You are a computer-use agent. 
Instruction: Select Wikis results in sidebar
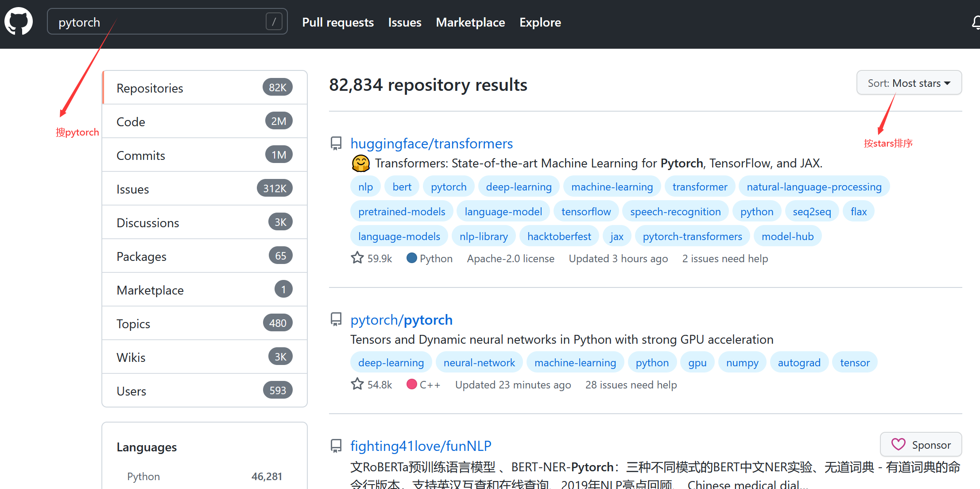click(x=205, y=357)
